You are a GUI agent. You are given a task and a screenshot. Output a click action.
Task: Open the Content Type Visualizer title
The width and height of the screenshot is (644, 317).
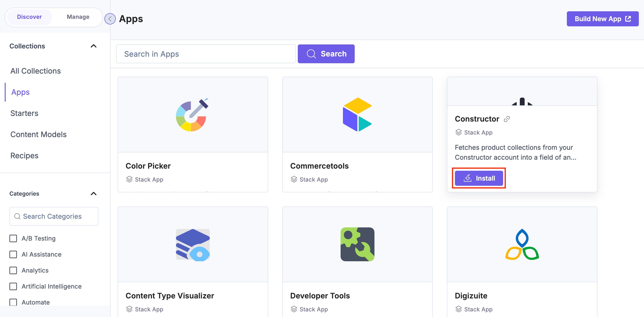(170, 296)
